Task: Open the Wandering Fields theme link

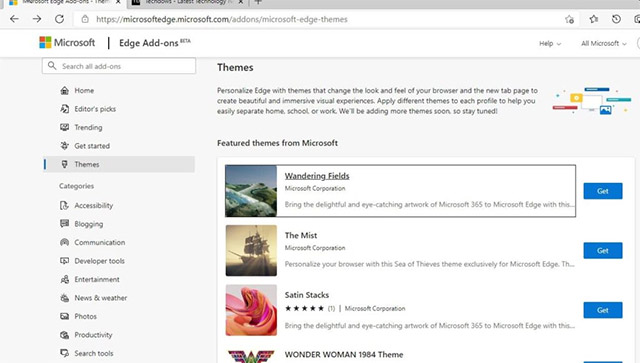Action: [x=317, y=176]
